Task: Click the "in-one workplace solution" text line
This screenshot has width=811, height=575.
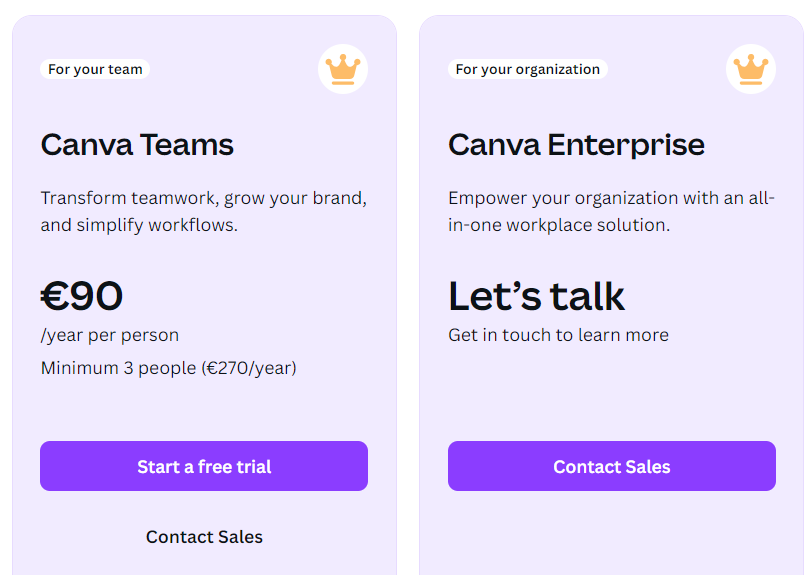Action: [558, 225]
